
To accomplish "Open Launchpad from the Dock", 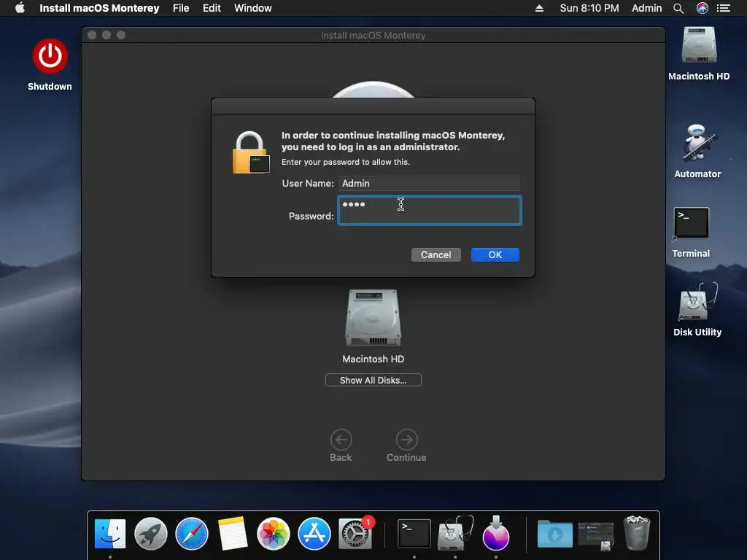I will pos(150,534).
